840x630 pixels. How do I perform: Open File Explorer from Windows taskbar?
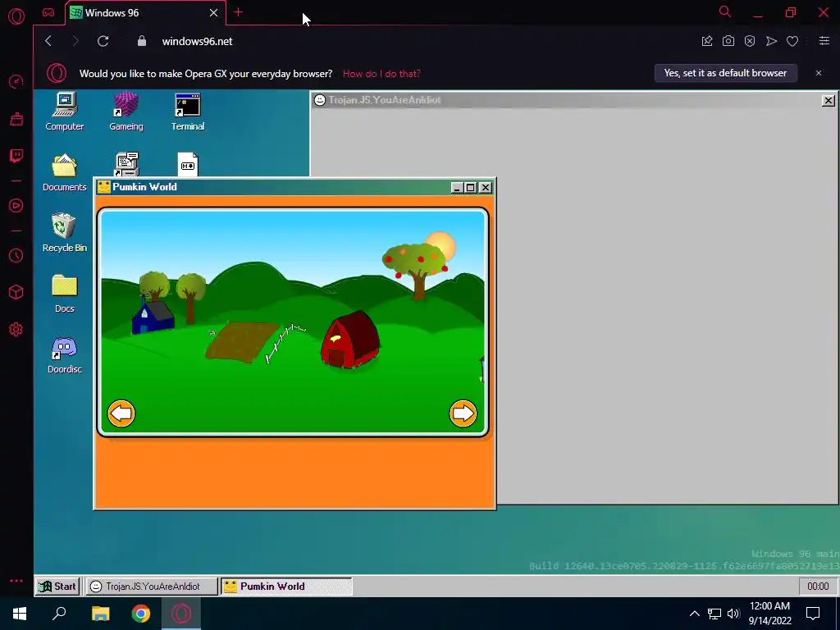point(100,614)
